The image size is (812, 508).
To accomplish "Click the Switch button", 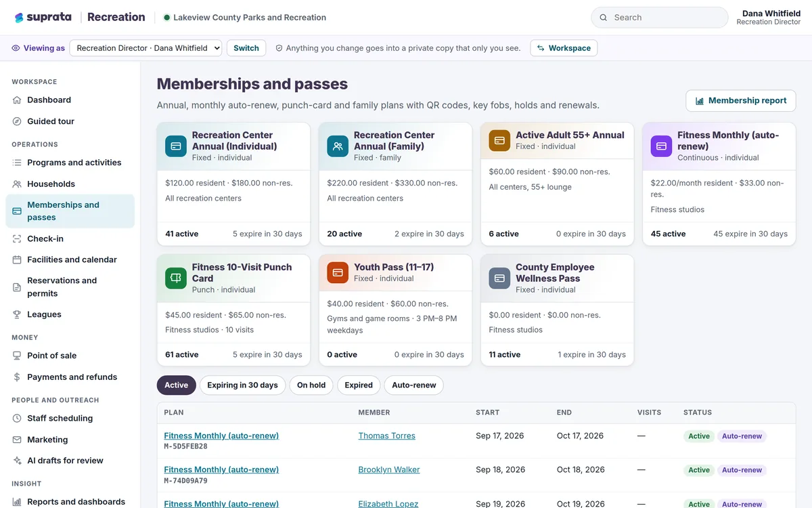I will [x=246, y=48].
